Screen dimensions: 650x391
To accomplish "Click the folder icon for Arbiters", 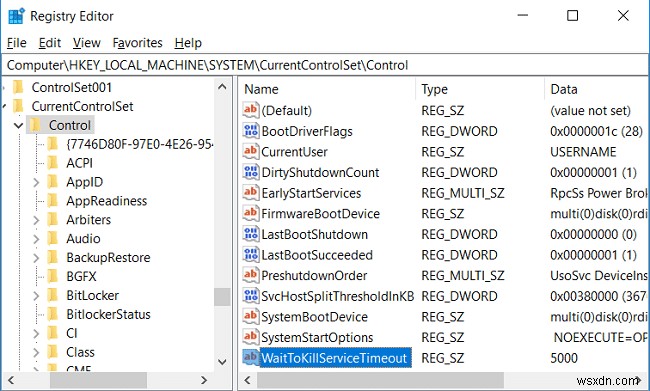I will click(53, 219).
